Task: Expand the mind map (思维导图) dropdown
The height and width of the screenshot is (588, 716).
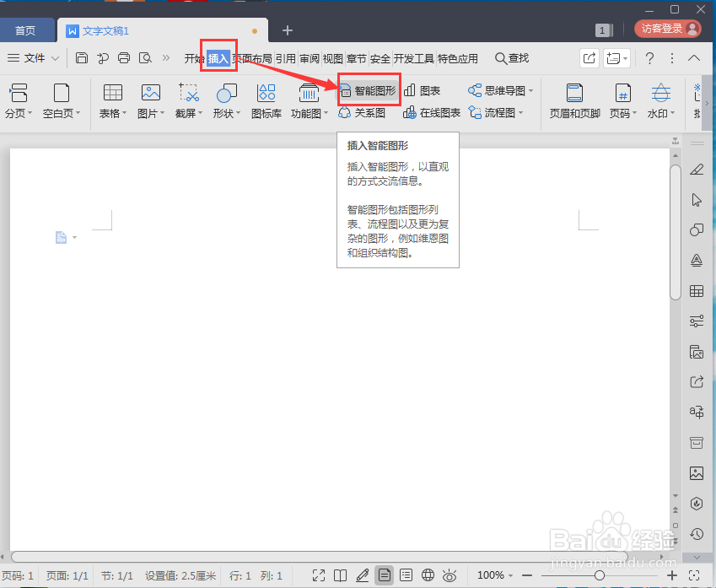Action: pos(530,91)
